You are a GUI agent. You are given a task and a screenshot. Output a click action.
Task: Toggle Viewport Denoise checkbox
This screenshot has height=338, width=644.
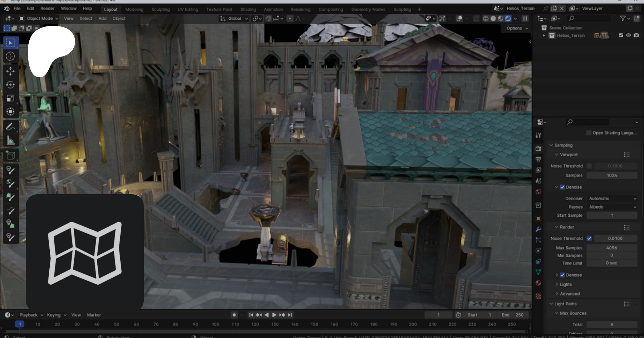pos(562,187)
